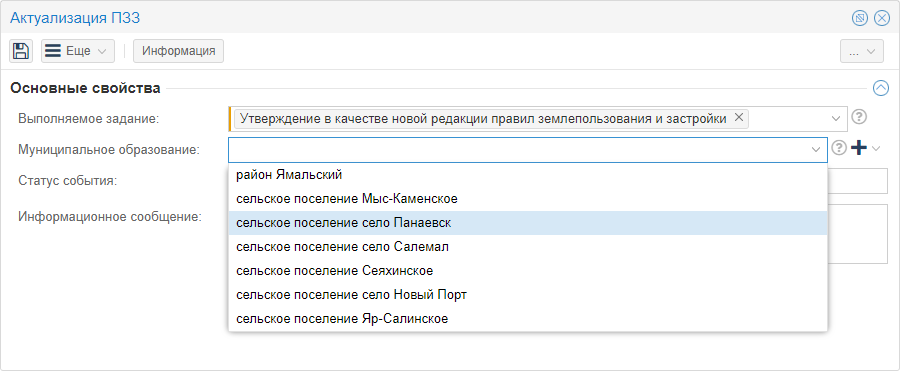Remove the Утверждение task tag
Image resolution: width=900 pixels, height=371 pixels.
click(x=739, y=118)
